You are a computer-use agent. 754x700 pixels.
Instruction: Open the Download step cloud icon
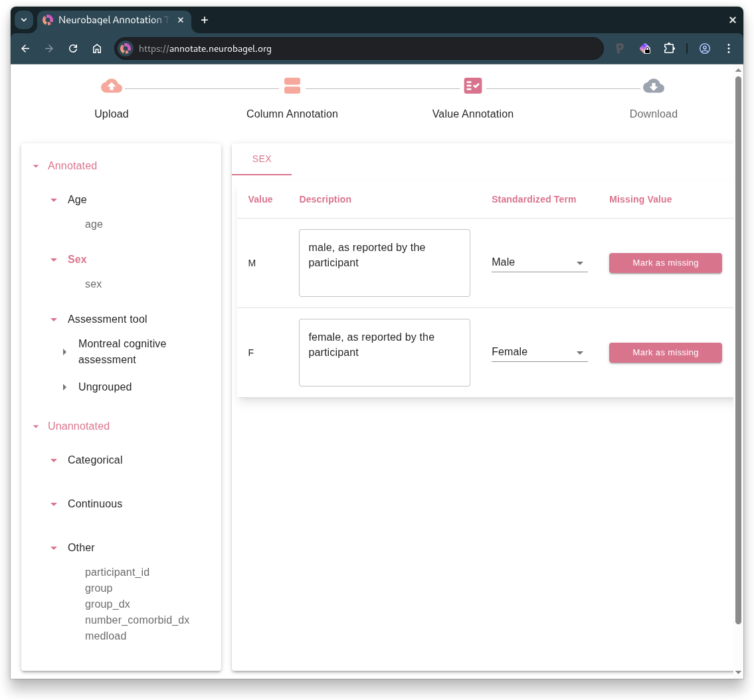[653, 86]
